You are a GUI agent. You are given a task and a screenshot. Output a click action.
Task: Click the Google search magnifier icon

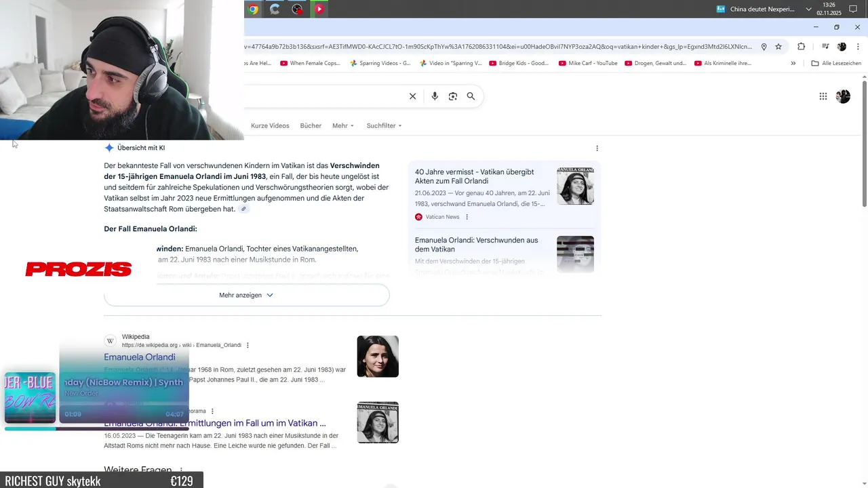coord(471,96)
